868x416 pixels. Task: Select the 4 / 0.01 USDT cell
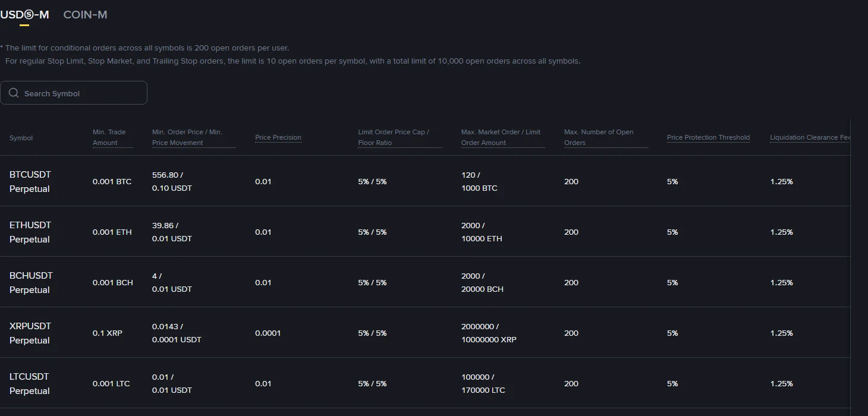[172, 283]
